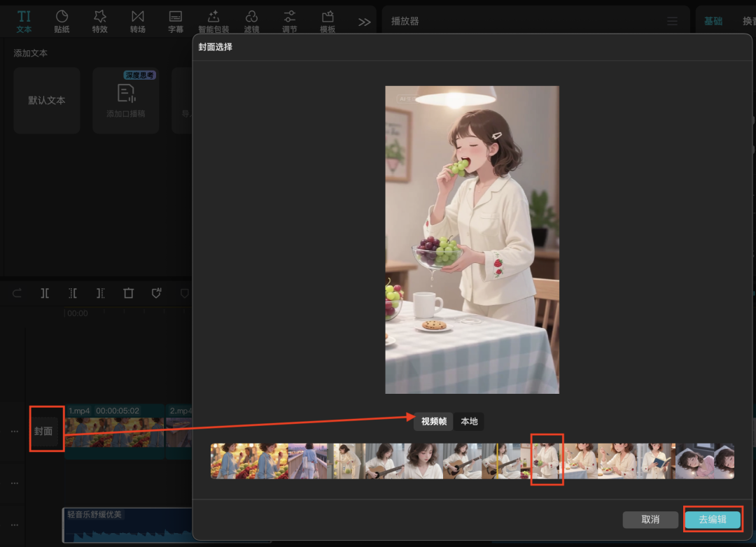Image resolution: width=756 pixels, height=547 pixels.
Task: Open the 模板 templates panel
Action: [x=327, y=20]
